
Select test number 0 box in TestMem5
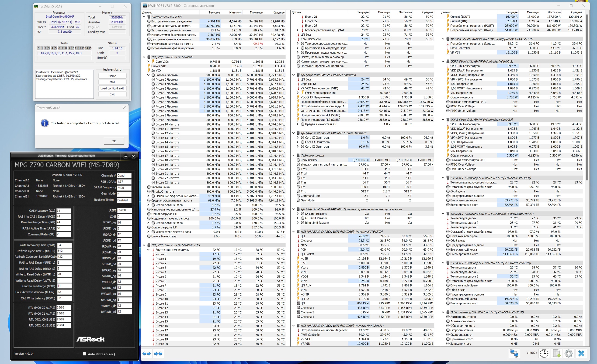[x=38, y=48]
